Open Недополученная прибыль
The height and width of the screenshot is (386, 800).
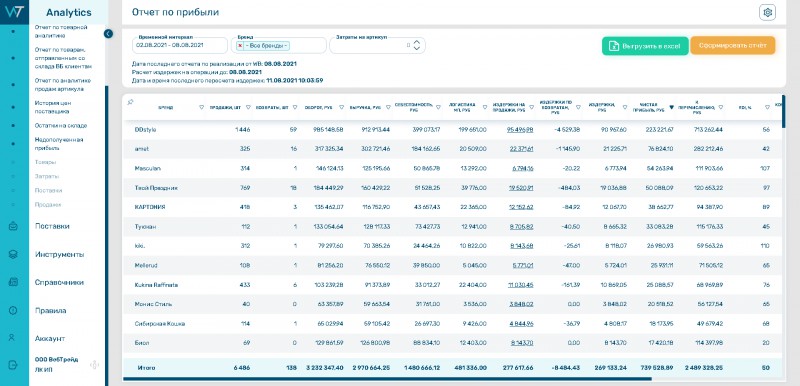(59, 144)
